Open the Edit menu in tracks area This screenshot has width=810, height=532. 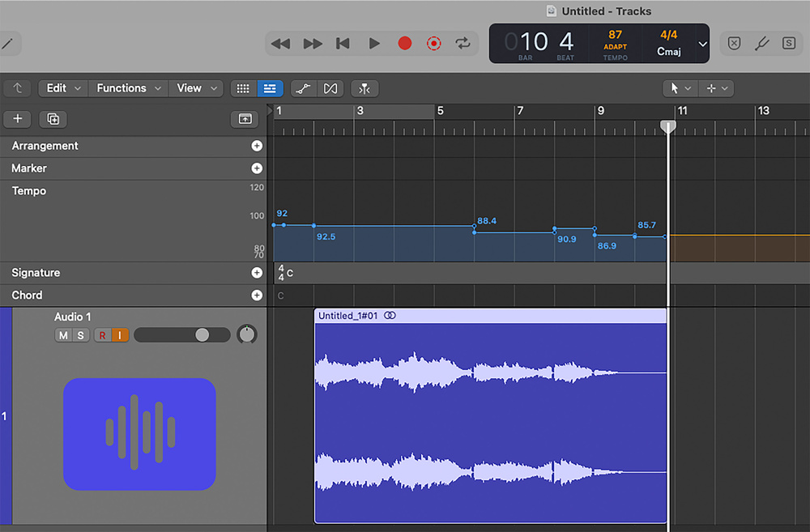coord(64,88)
